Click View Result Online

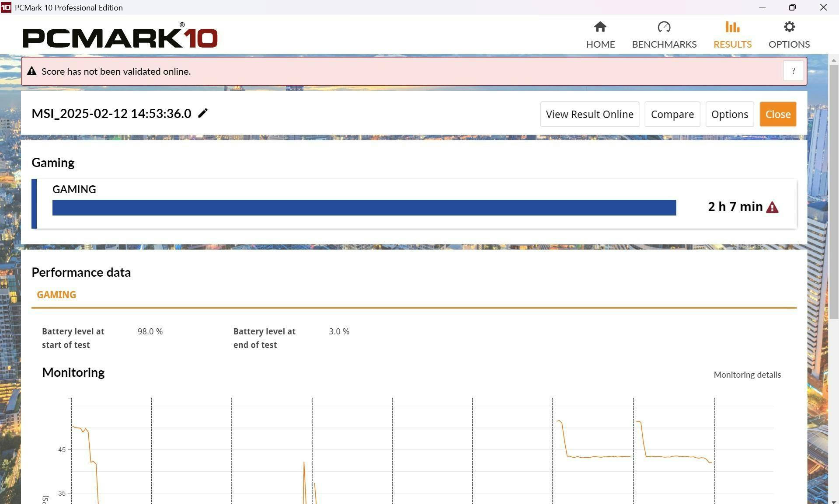click(589, 115)
